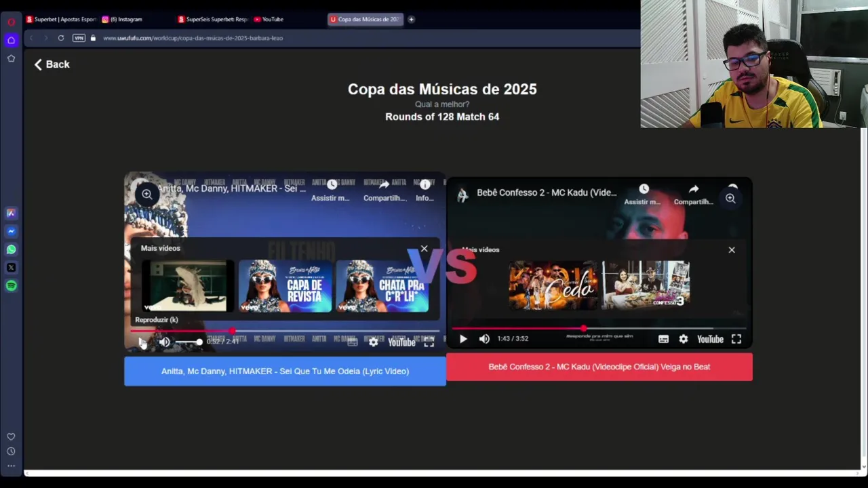
Task: Open Anitta video title link
Action: coord(232,188)
